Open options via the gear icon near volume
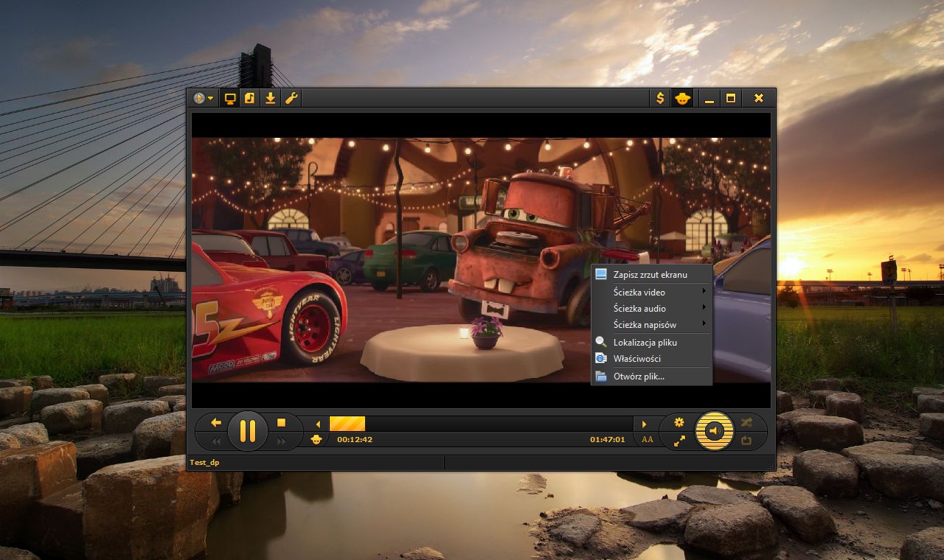944x560 pixels. point(679,422)
